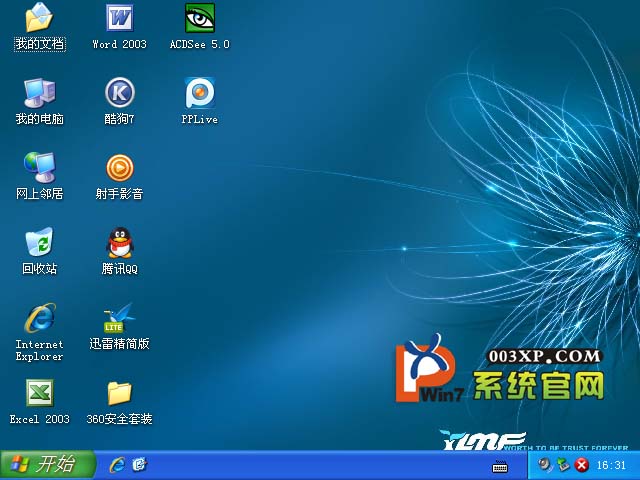Click the red X security alert tray icon
The image size is (640, 480).
click(x=582, y=464)
